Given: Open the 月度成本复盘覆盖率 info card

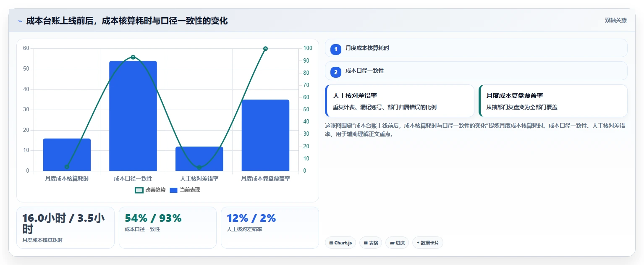Looking at the screenshot, I should click(x=553, y=101).
